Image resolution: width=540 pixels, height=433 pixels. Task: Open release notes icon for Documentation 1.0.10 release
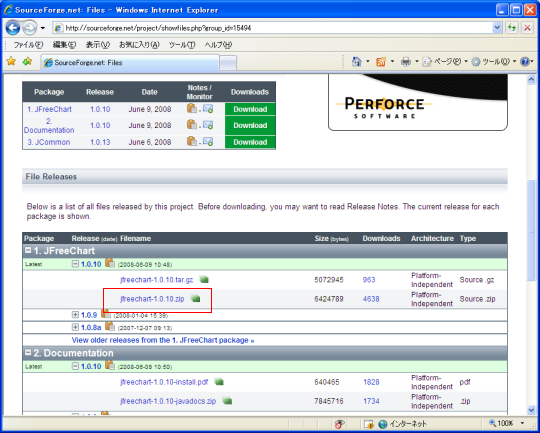(x=110, y=365)
